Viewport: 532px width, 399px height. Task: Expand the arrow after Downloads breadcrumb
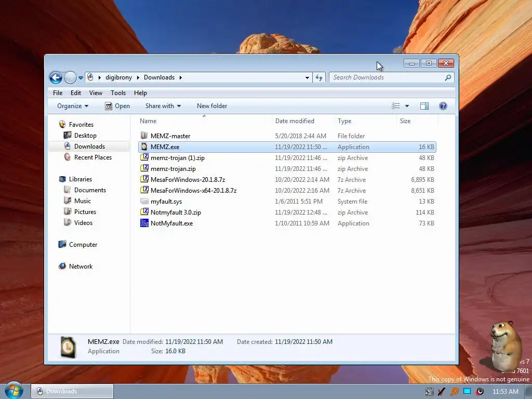tap(181, 77)
